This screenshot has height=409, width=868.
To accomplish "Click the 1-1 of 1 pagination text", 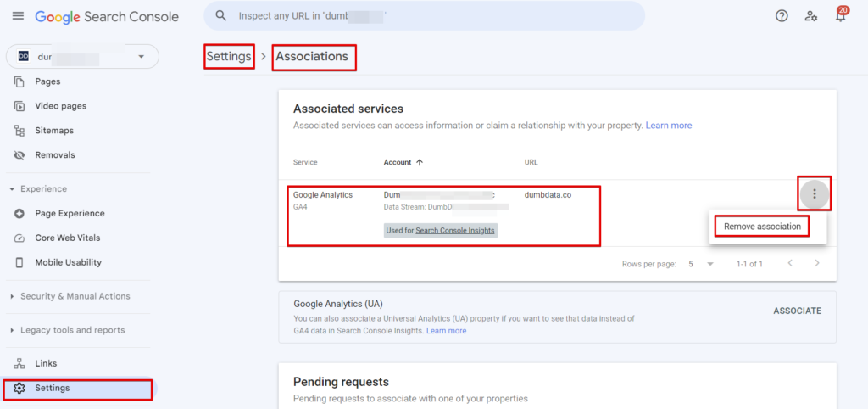I will tap(749, 264).
